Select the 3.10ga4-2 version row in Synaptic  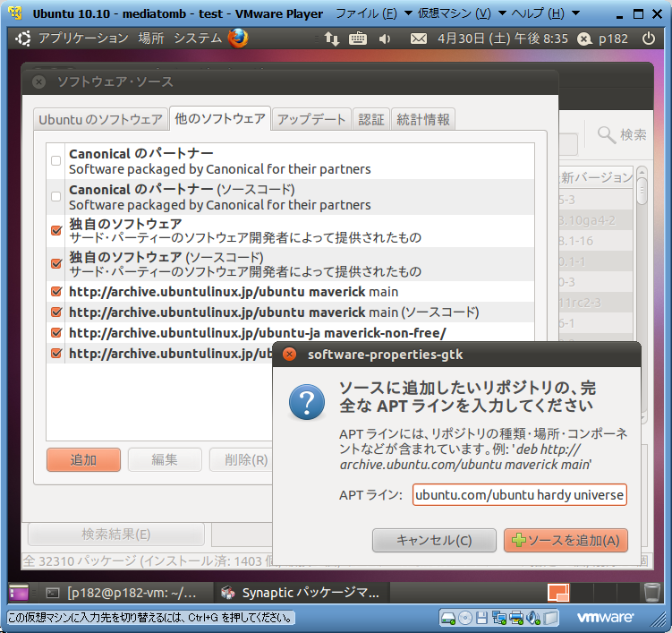[x=596, y=220]
